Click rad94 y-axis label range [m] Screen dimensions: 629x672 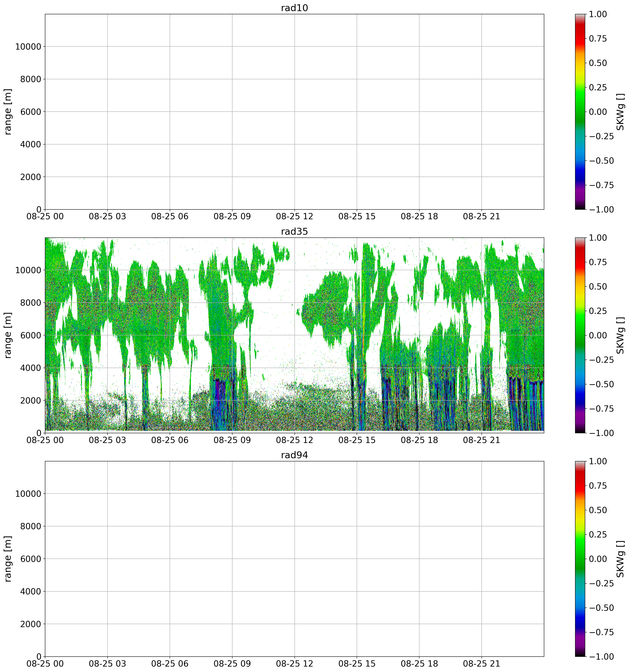8,559
